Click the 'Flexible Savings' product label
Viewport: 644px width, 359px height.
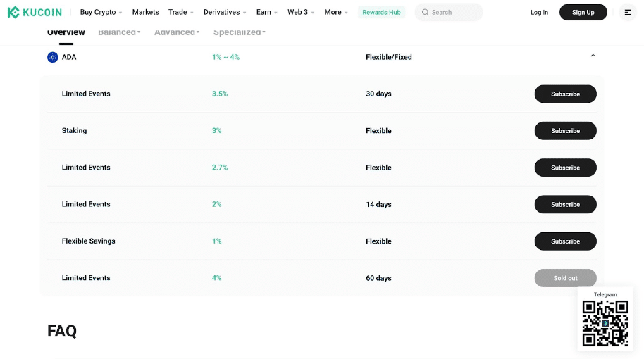point(88,241)
